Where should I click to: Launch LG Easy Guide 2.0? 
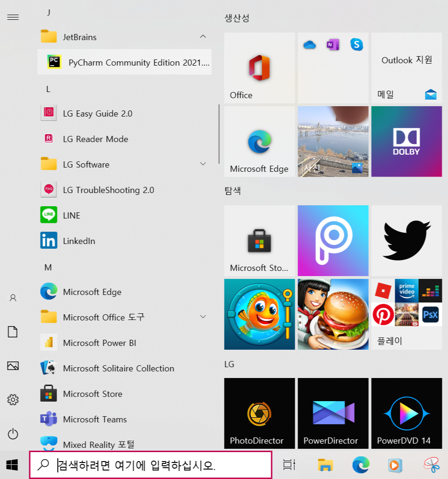coord(124,113)
